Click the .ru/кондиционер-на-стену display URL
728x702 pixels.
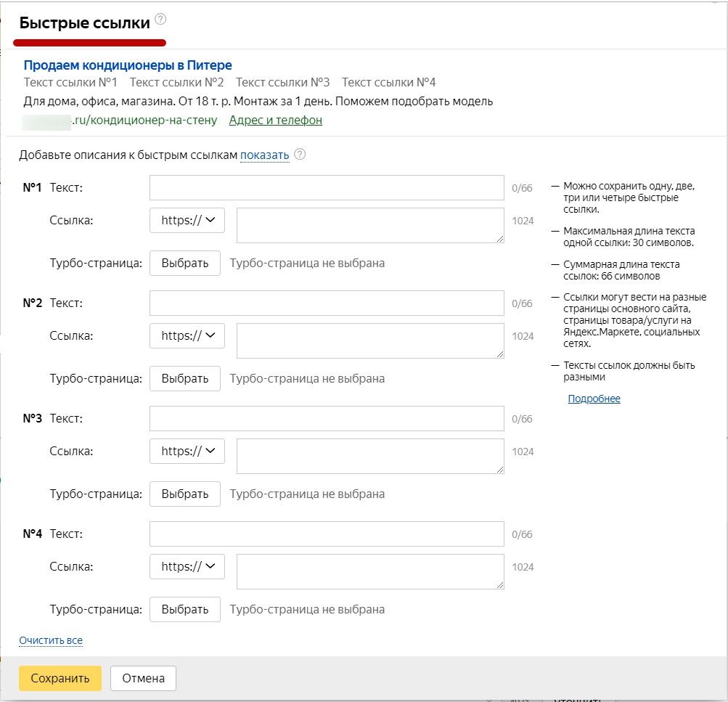pyautogui.click(x=144, y=121)
